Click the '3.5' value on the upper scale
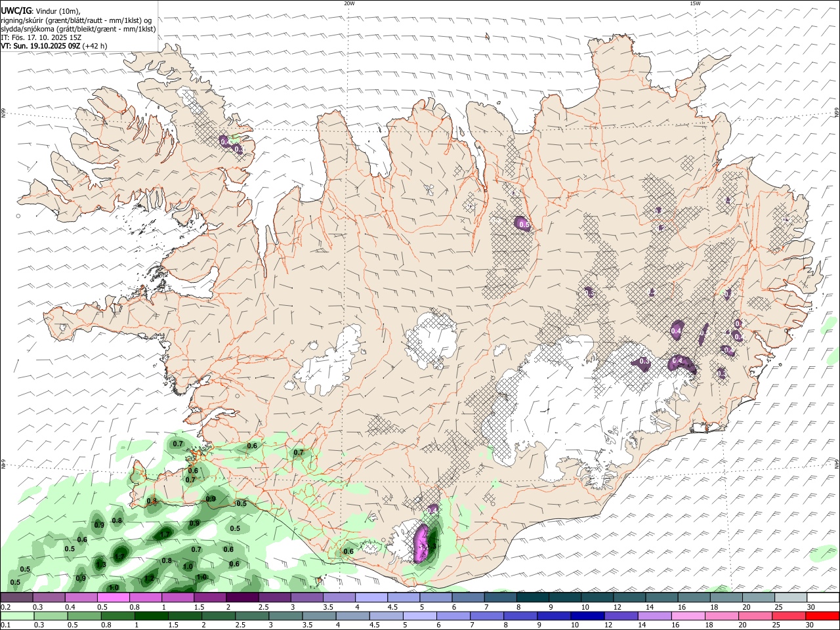840x630 pixels. [327, 607]
